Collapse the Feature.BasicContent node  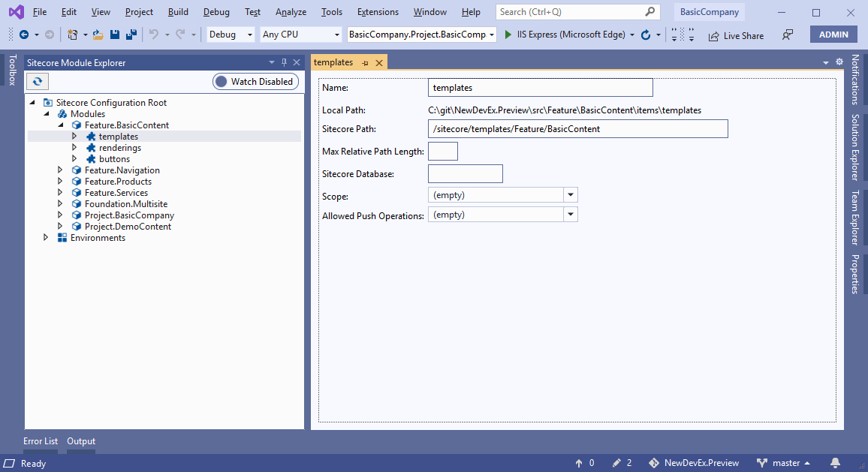click(x=61, y=125)
